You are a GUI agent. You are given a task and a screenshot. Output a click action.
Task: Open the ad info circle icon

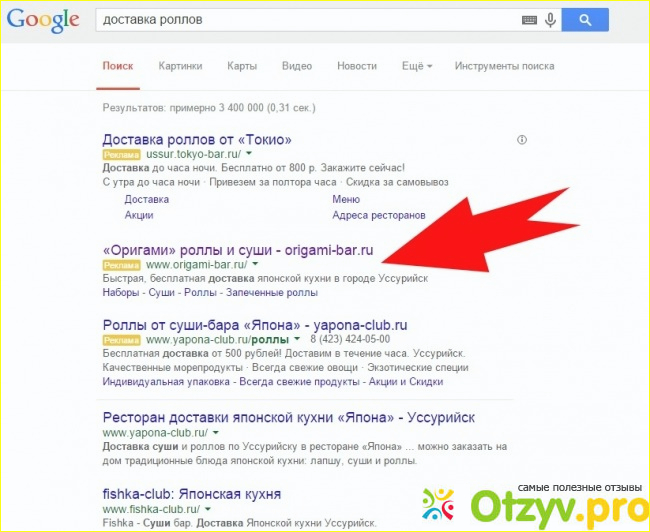coord(522,140)
